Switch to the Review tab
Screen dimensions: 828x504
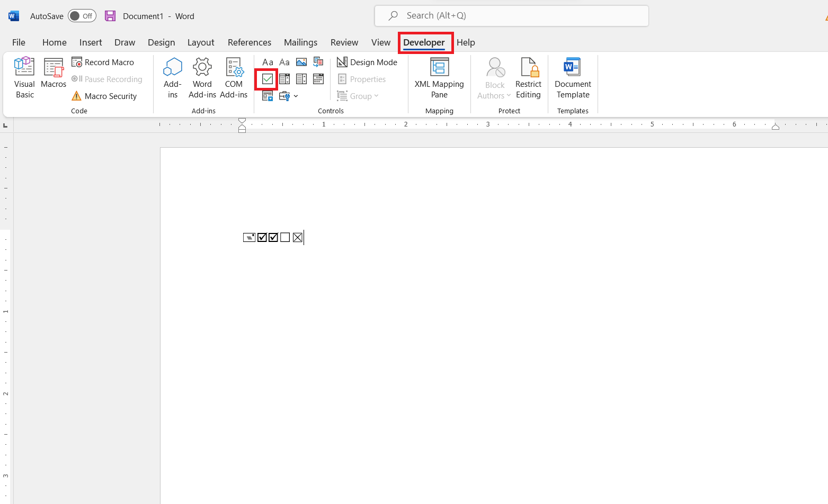tap(344, 42)
